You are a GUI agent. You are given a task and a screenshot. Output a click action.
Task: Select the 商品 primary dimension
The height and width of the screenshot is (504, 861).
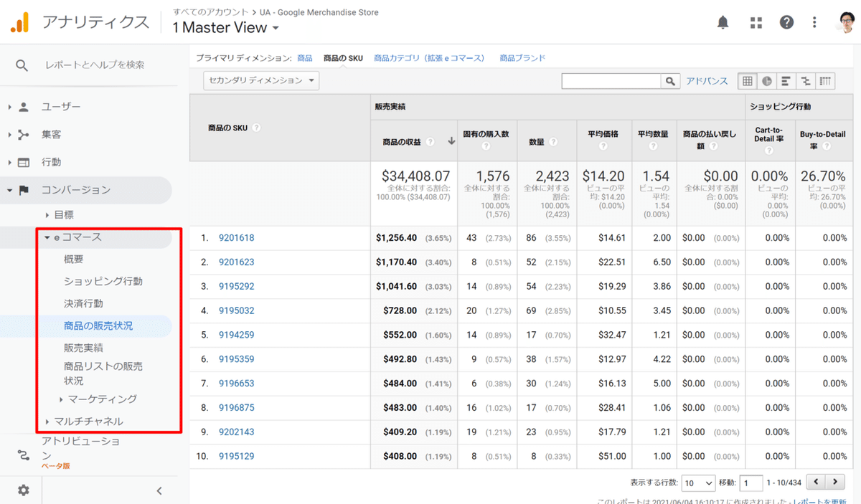pyautogui.click(x=304, y=58)
